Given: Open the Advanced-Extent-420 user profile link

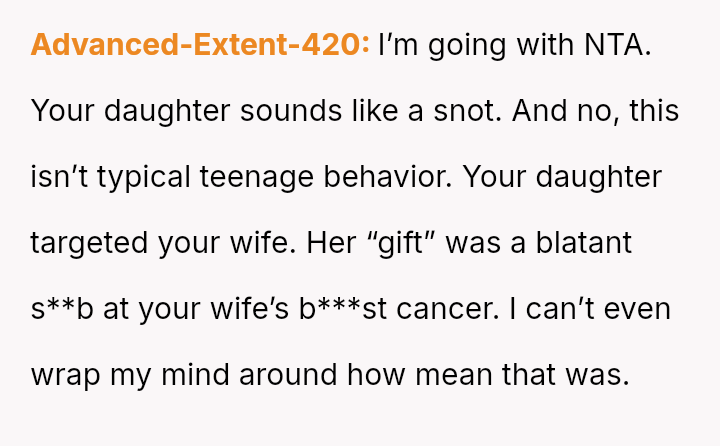Looking at the screenshot, I should click(200, 45).
